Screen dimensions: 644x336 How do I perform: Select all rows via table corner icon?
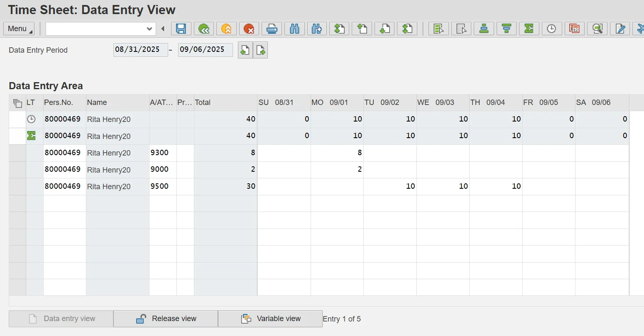(17, 103)
